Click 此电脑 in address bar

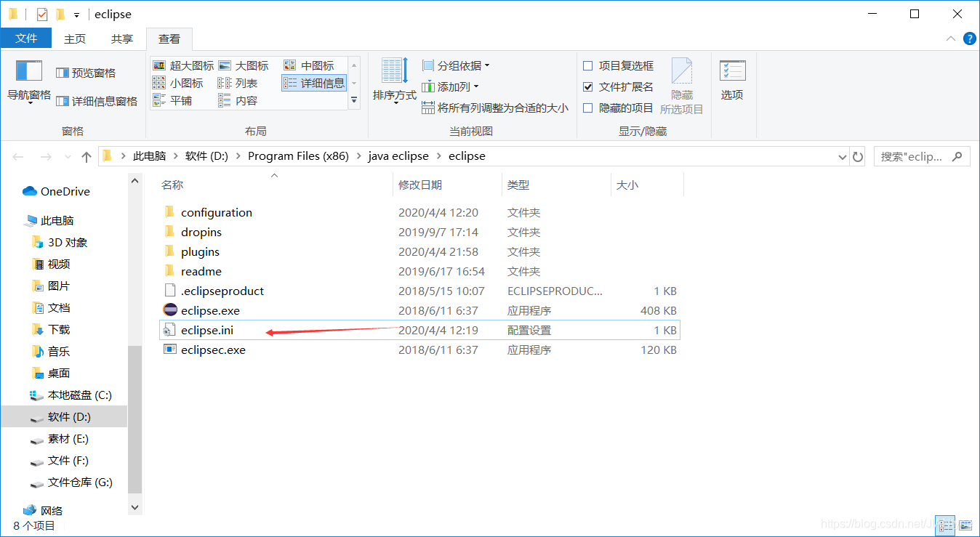pos(149,156)
